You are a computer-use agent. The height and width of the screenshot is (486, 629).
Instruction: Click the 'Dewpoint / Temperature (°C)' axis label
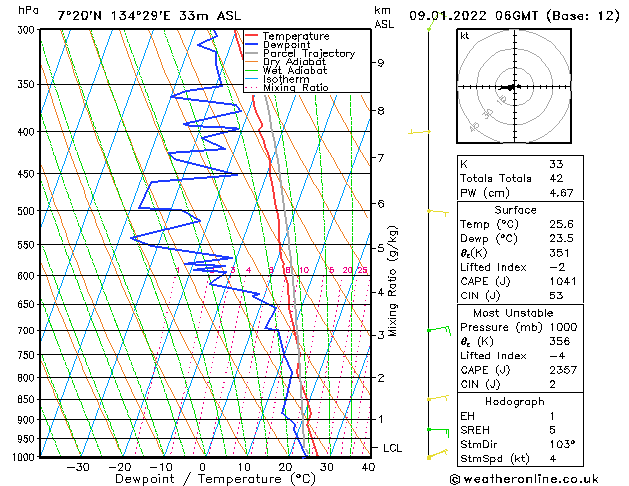215,479
